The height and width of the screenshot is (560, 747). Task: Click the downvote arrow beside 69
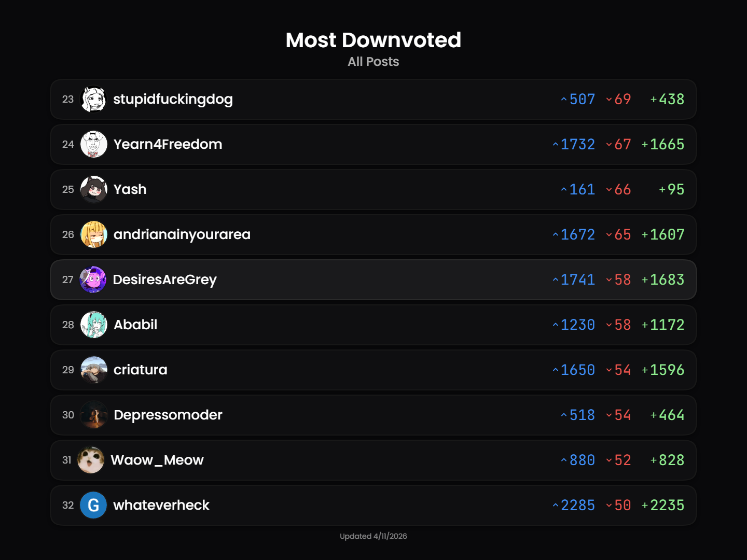[x=609, y=100]
